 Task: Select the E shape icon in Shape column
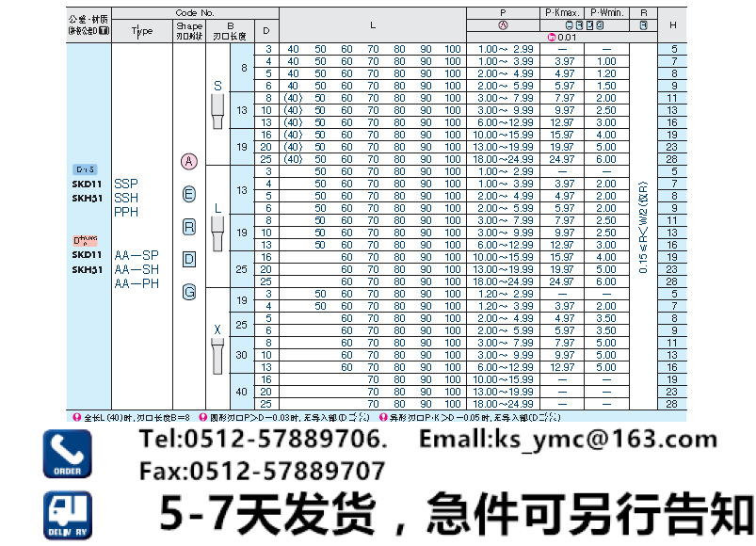coord(189,194)
